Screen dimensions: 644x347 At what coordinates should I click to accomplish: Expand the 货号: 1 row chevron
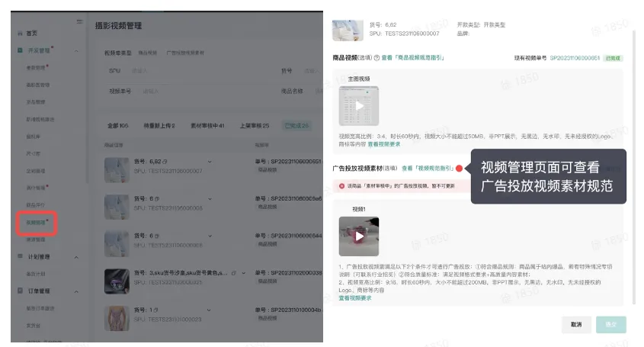click(209, 310)
